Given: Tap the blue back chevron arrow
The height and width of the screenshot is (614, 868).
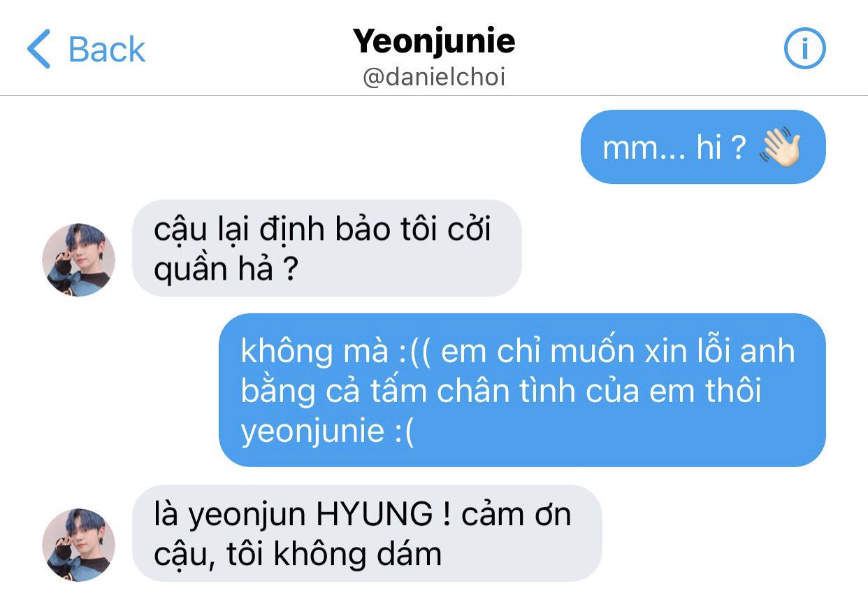Looking at the screenshot, I should pyautogui.click(x=38, y=49).
